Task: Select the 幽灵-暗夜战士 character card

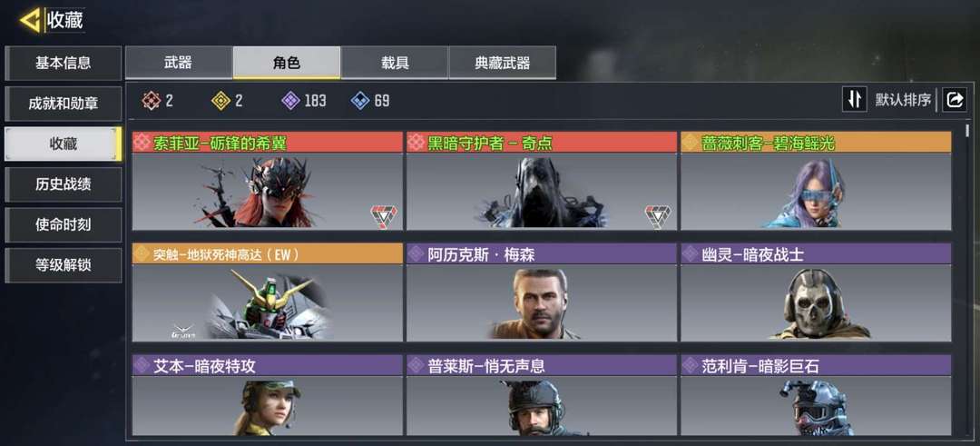Action: pos(816,292)
